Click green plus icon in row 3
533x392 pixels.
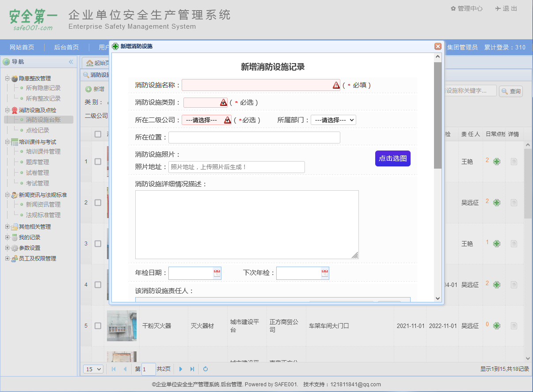pyautogui.click(x=497, y=244)
